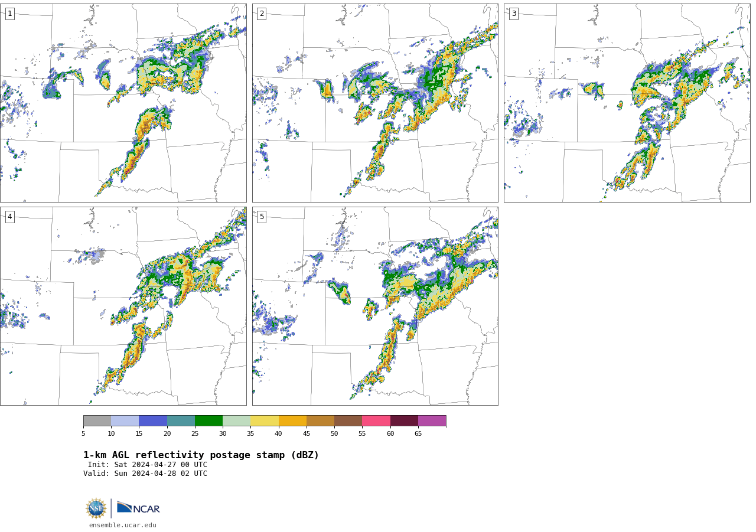The height and width of the screenshot is (532, 756).
Task: Click the colorbar tick label 60
Action: [390, 434]
